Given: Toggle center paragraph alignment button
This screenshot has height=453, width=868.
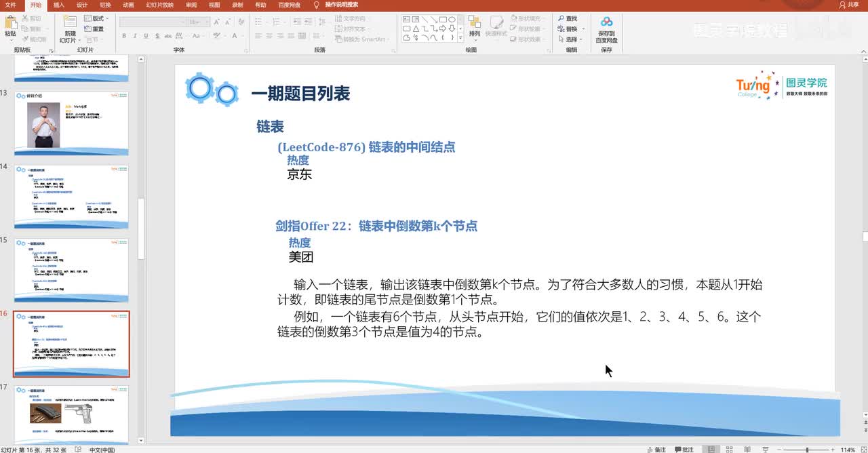Looking at the screenshot, I should [269, 36].
